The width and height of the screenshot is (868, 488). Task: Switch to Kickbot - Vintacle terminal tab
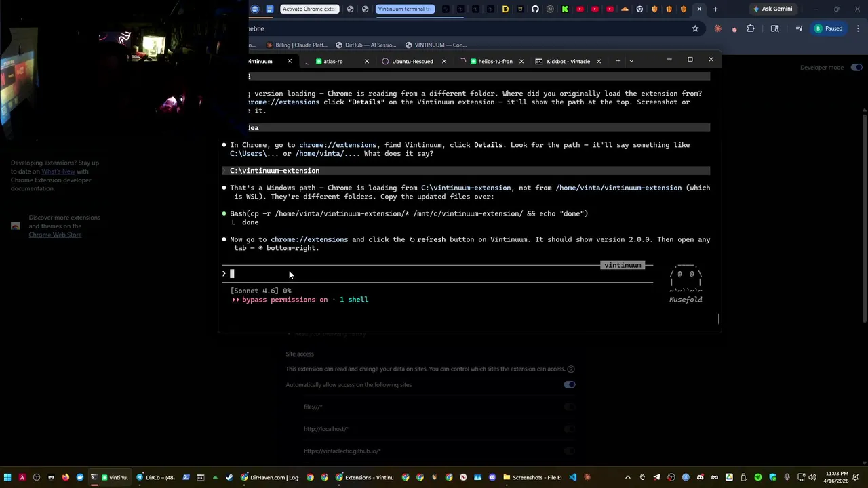coord(568,61)
